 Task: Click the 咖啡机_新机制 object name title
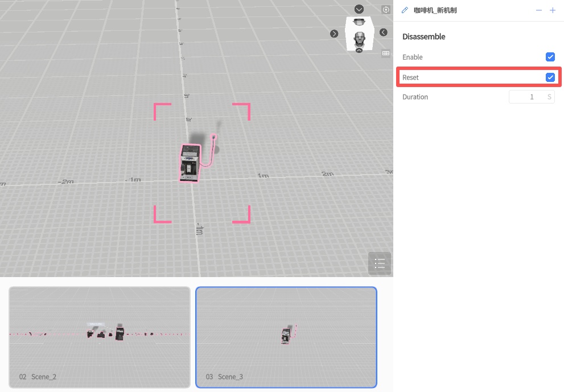pyautogui.click(x=435, y=10)
